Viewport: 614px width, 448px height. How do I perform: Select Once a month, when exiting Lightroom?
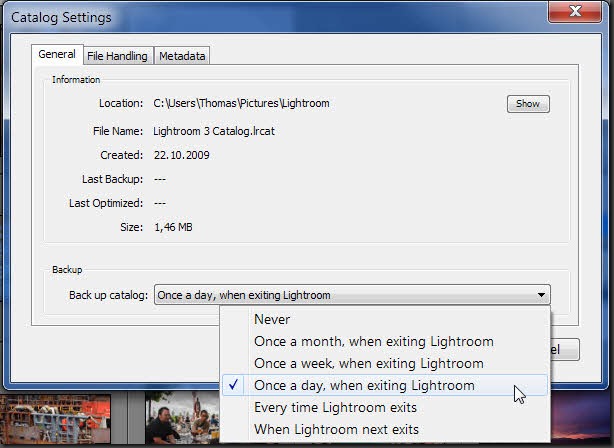tap(384, 341)
